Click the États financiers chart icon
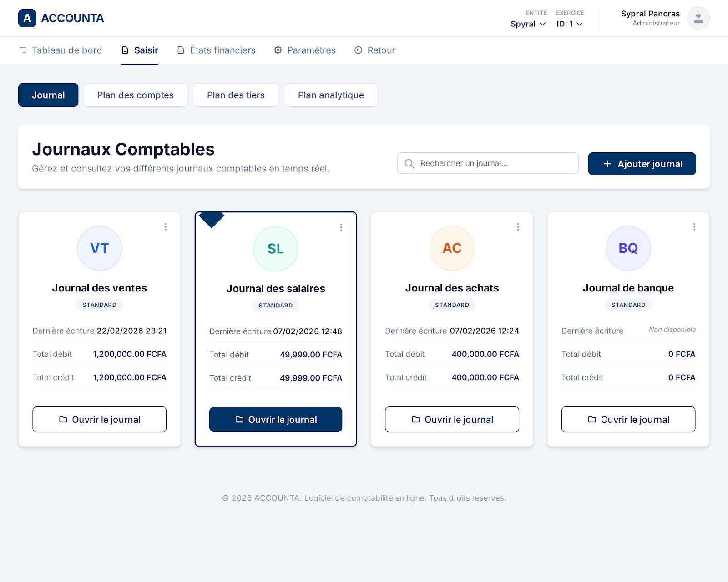Screen dimensions: 728x582 180,50
